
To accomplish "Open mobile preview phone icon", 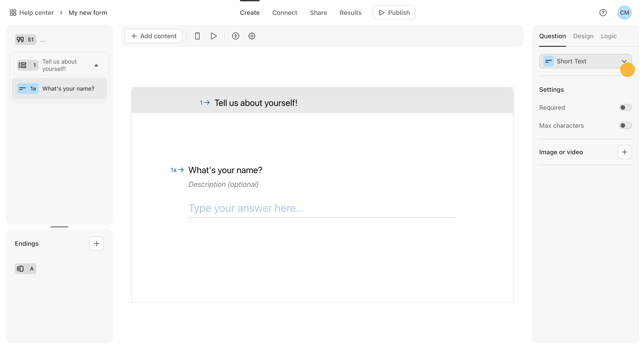I will [x=197, y=36].
